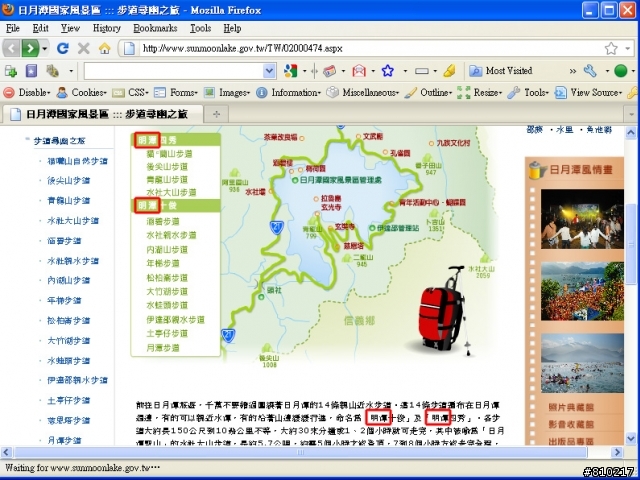Open a new tab with the tab-strip plus button
This screenshot has height=480, width=640.
click(216, 114)
